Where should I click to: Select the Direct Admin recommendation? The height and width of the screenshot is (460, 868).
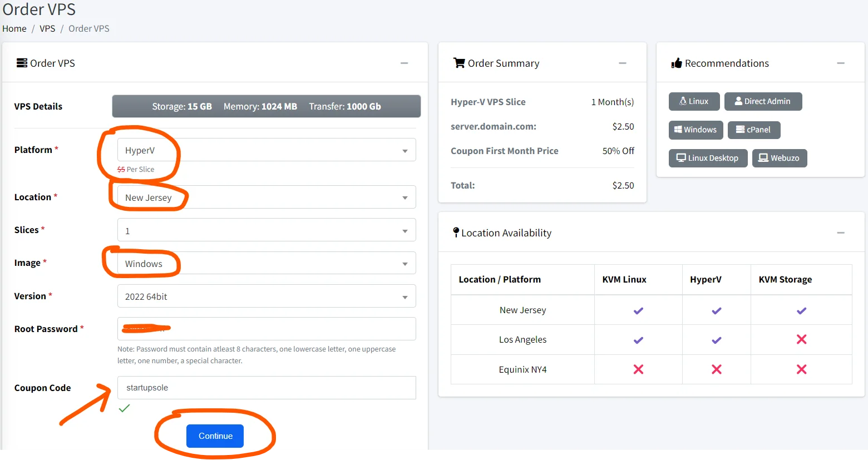pyautogui.click(x=763, y=101)
